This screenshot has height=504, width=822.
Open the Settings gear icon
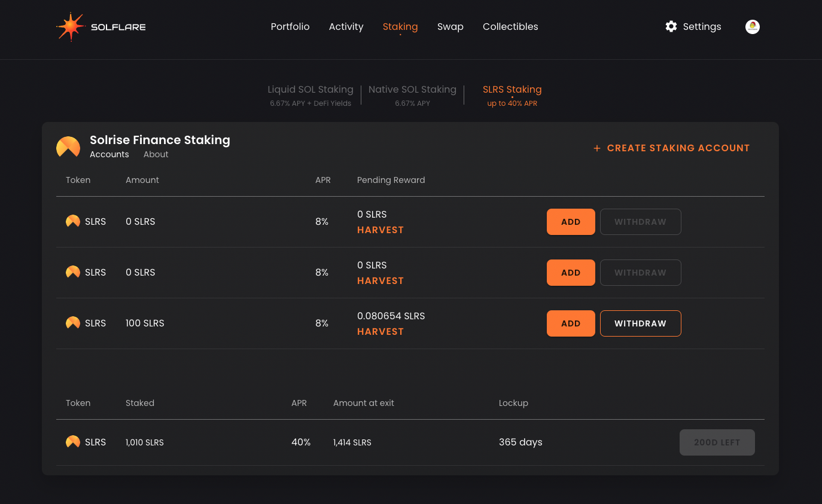pyautogui.click(x=671, y=26)
